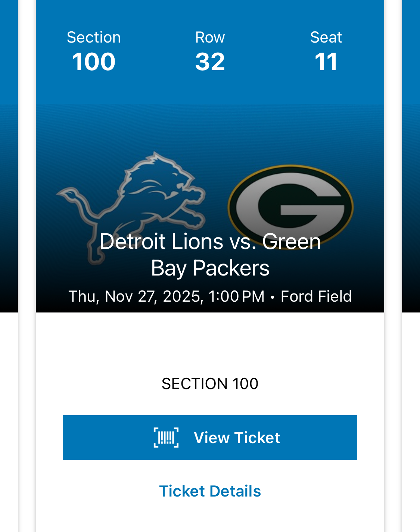The width and height of the screenshot is (420, 532).
Task: Click the bullet separator before Ford Field
Action: [x=273, y=297]
